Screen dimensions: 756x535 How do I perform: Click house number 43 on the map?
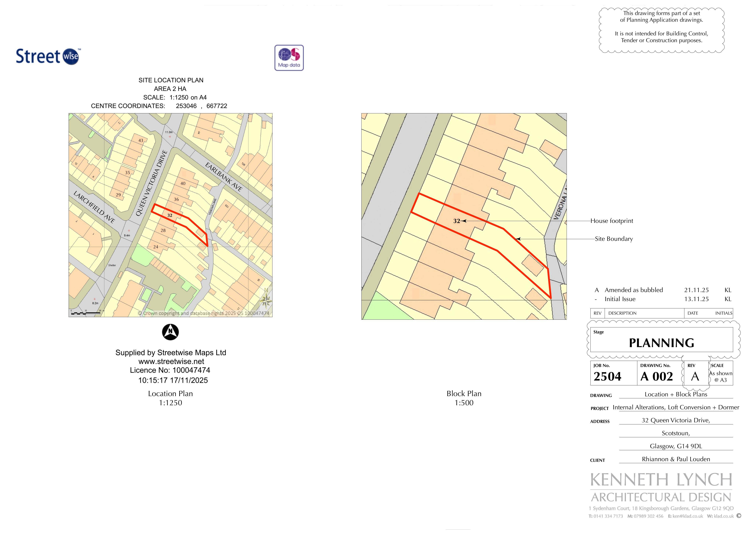click(141, 140)
